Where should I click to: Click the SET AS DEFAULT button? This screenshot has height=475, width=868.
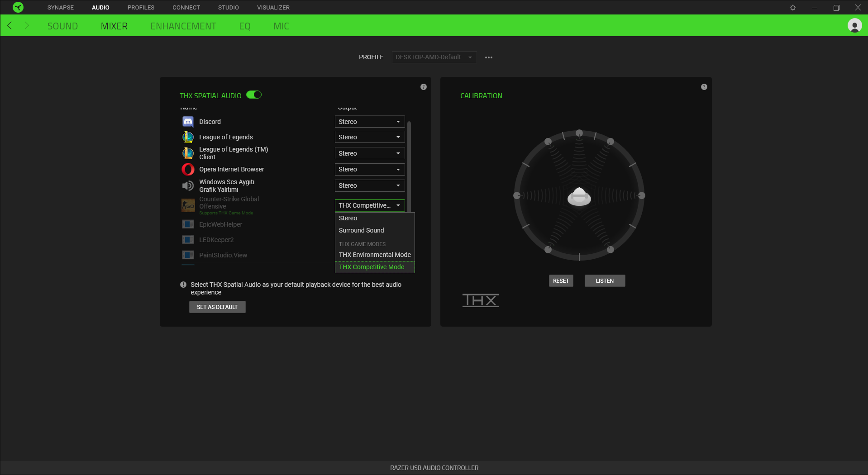point(217,307)
